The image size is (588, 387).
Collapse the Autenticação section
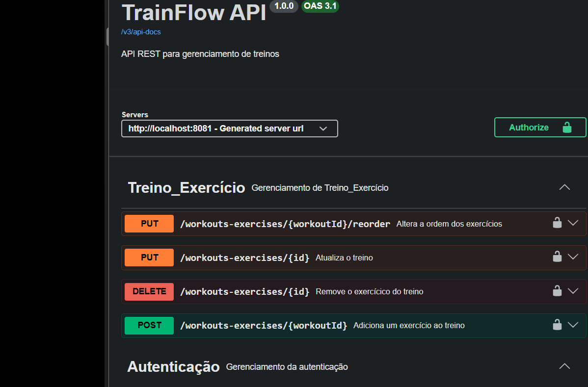[x=564, y=366]
